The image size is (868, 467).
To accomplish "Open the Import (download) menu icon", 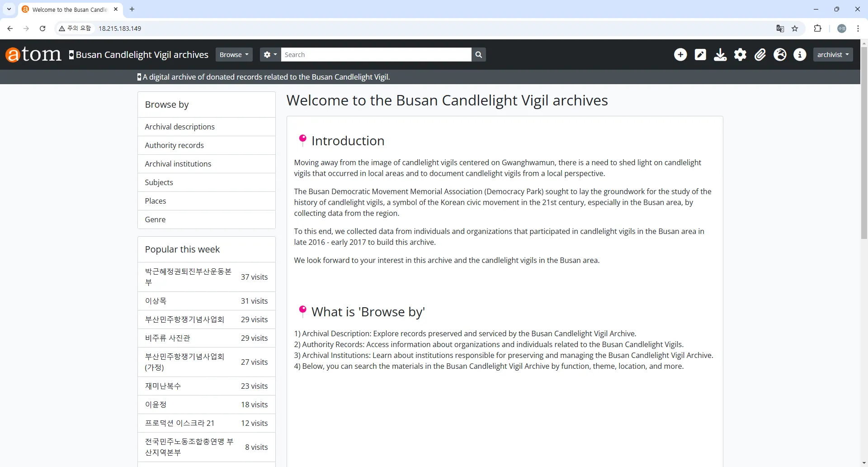I will (720, 55).
